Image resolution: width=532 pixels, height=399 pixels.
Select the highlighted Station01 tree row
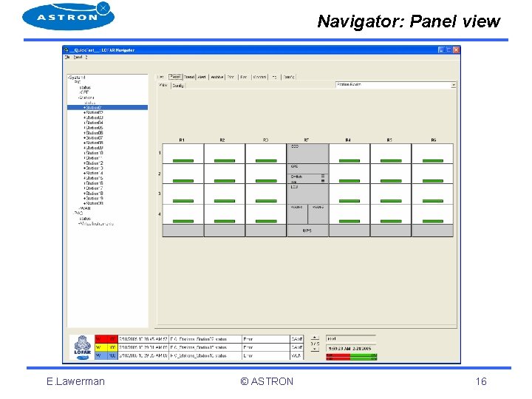[107, 108]
